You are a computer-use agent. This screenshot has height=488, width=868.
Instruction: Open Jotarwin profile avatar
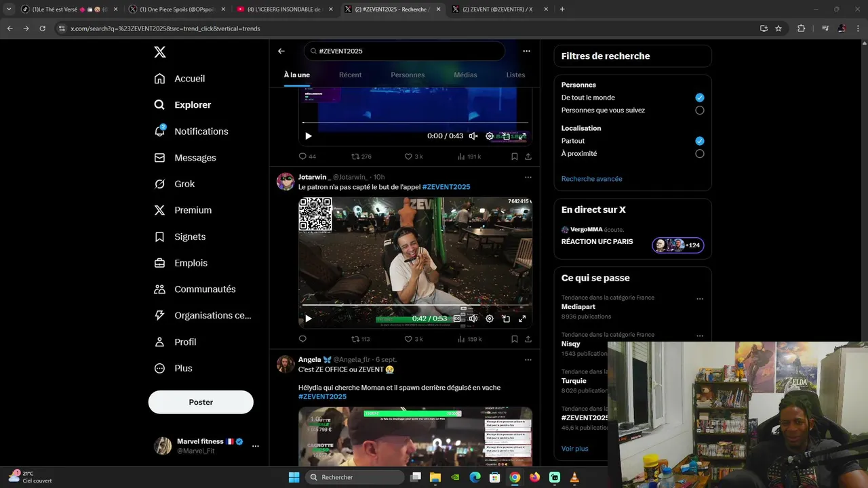pyautogui.click(x=285, y=182)
